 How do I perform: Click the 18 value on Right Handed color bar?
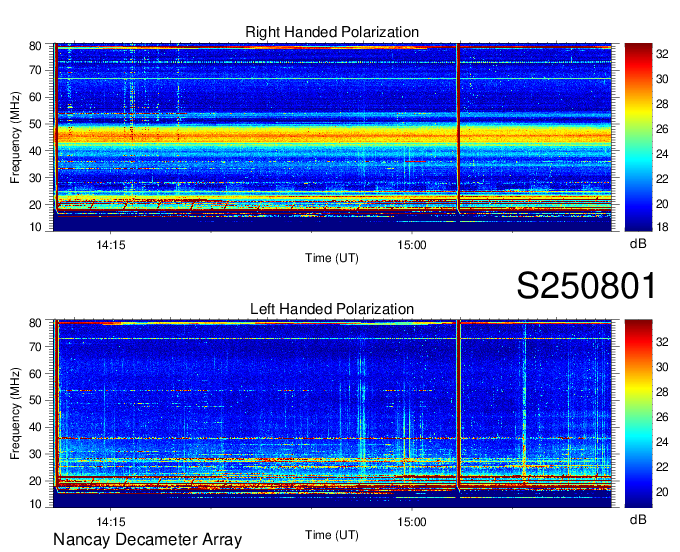[x=662, y=227]
